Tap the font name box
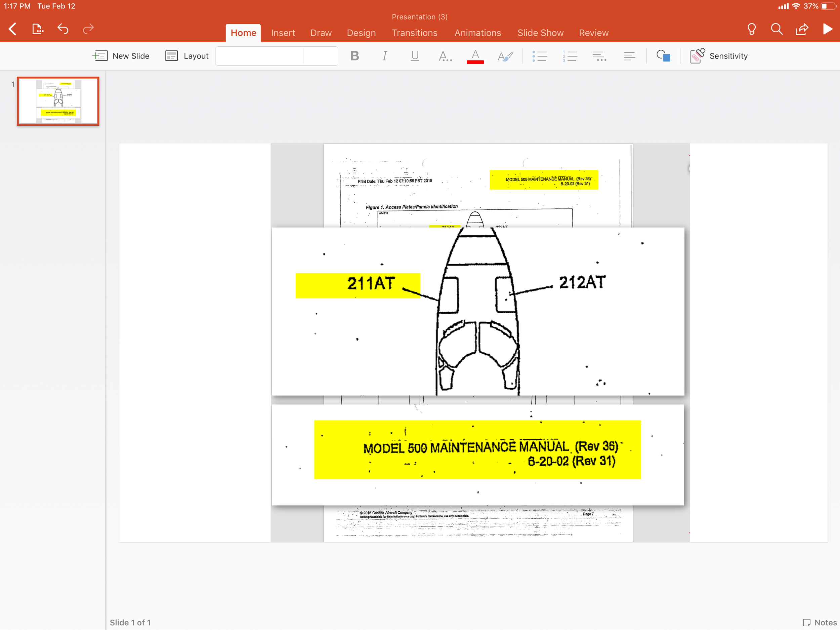840x630 pixels. click(259, 56)
